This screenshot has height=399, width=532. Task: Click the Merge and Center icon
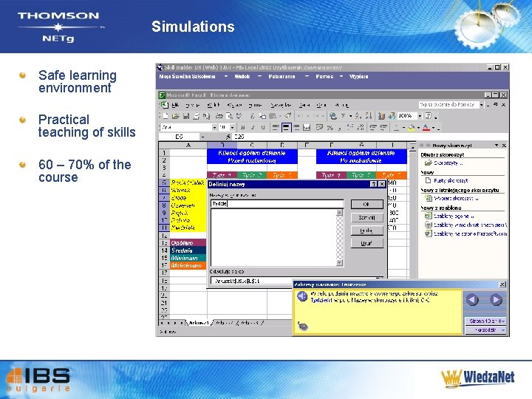pos(307,128)
